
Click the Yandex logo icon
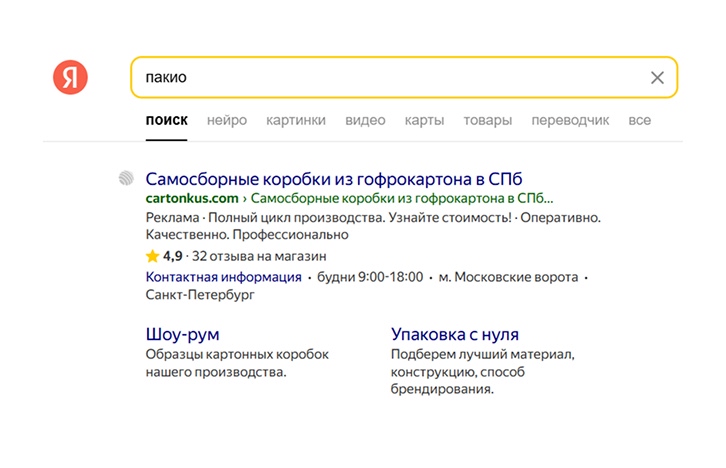tap(70, 77)
